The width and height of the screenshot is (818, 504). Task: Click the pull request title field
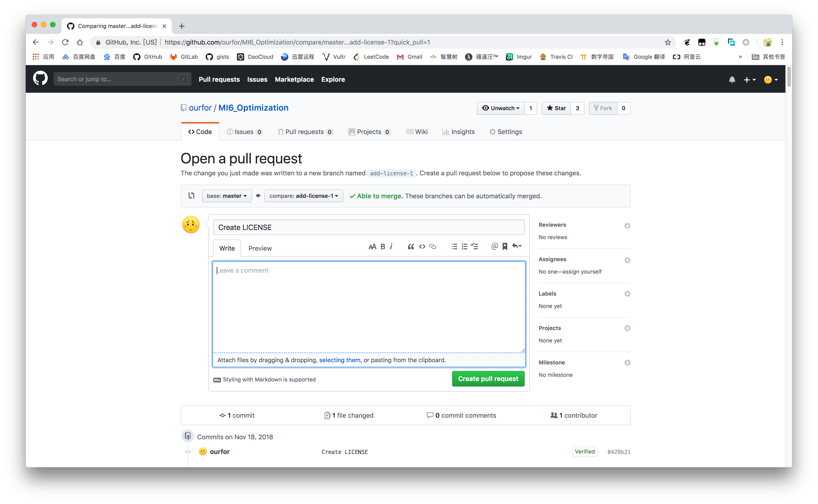pos(369,227)
